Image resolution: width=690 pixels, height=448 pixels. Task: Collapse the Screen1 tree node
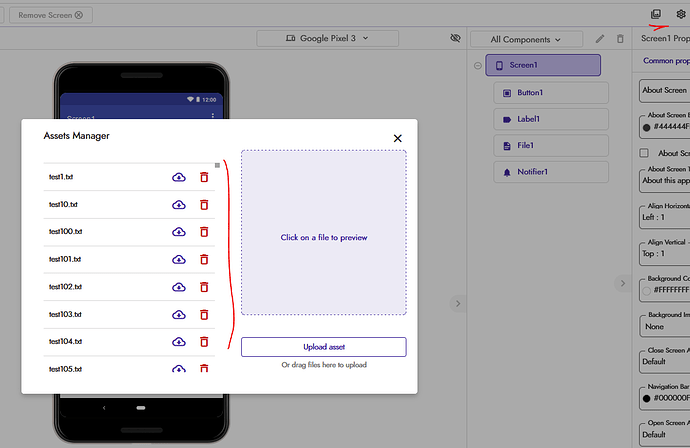point(477,66)
